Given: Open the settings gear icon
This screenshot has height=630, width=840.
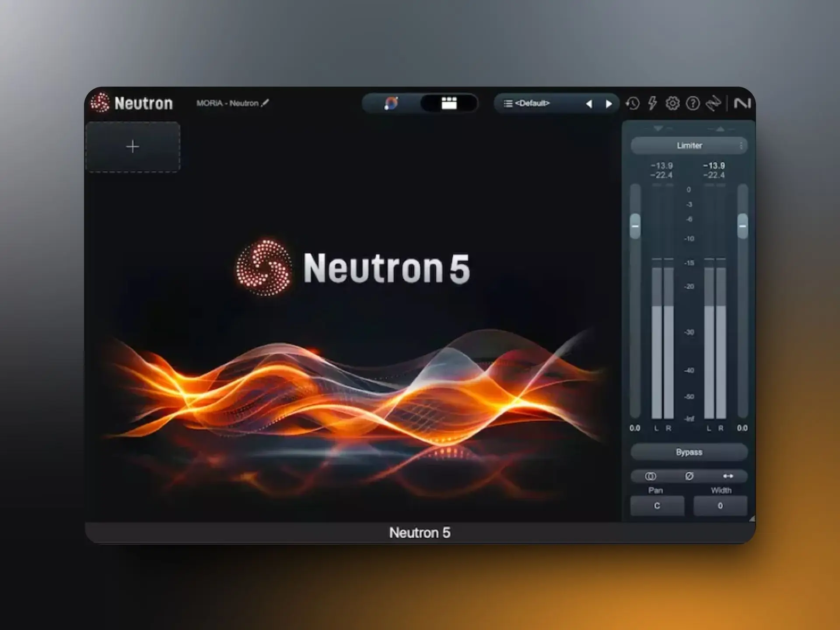Looking at the screenshot, I should click(672, 103).
